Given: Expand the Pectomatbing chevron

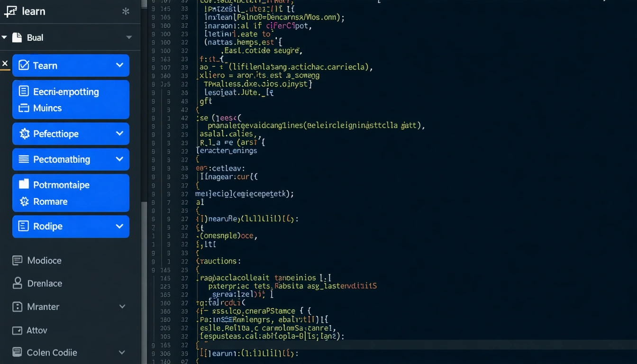Looking at the screenshot, I should [119, 159].
